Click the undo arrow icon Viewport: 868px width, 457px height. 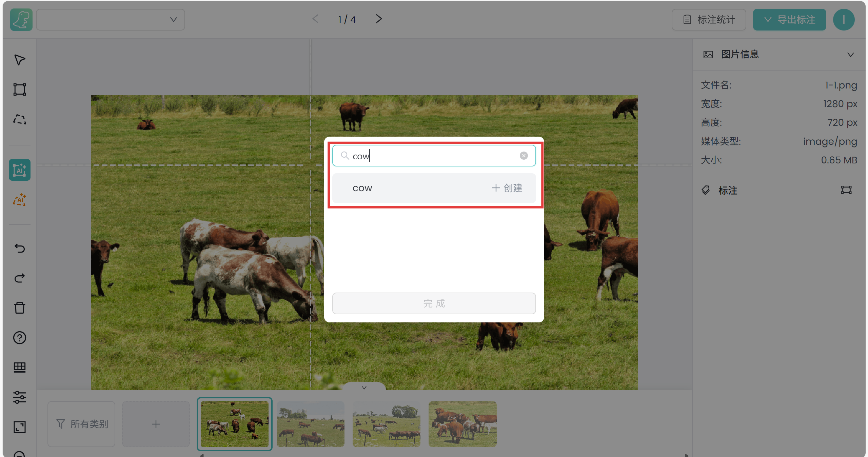tap(20, 249)
